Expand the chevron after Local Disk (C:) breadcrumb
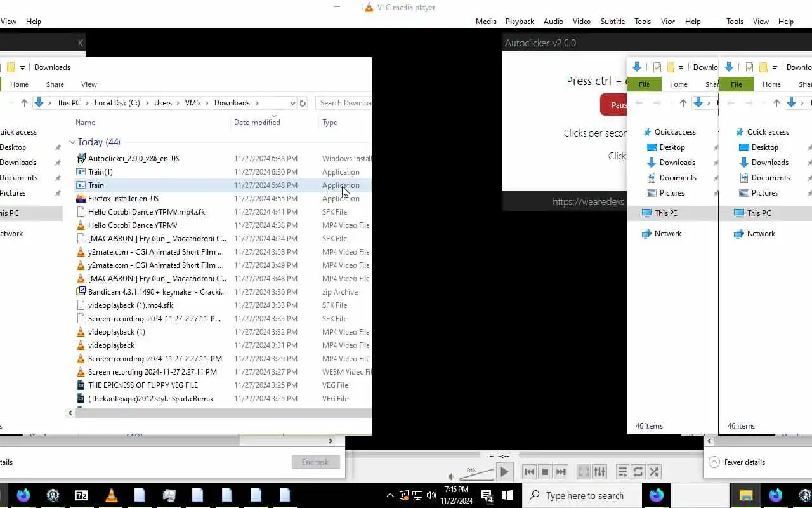This screenshot has height=508, width=812. (x=148, y=103)
